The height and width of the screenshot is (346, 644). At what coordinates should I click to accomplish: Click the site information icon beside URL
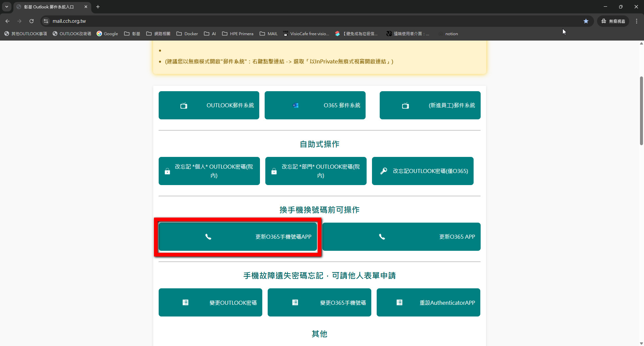pos(46,21)
